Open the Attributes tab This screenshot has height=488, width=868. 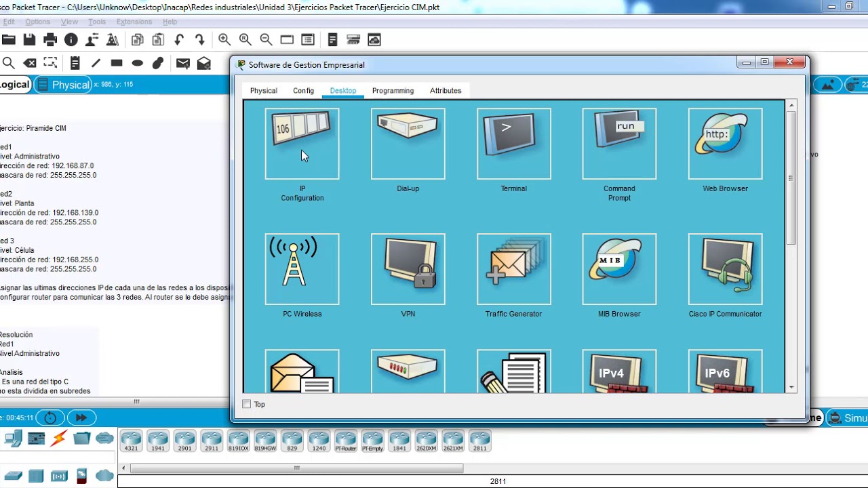(x=446, y=91)
